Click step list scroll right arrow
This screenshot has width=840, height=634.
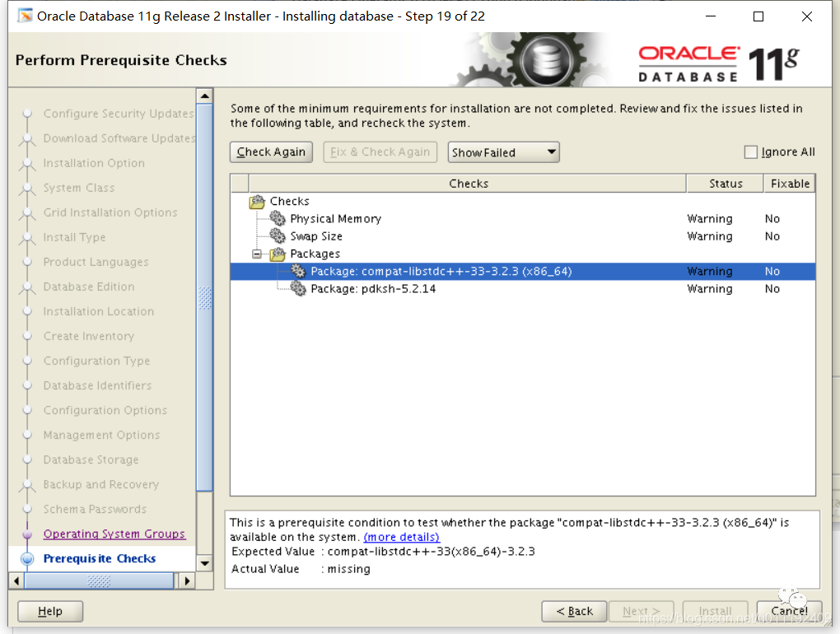pos(187,581)
